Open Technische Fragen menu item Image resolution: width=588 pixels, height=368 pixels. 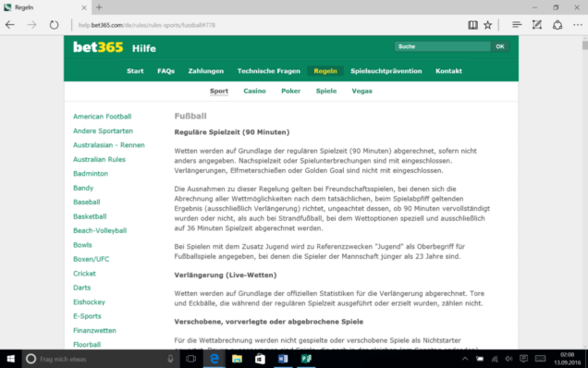[268, 71]
